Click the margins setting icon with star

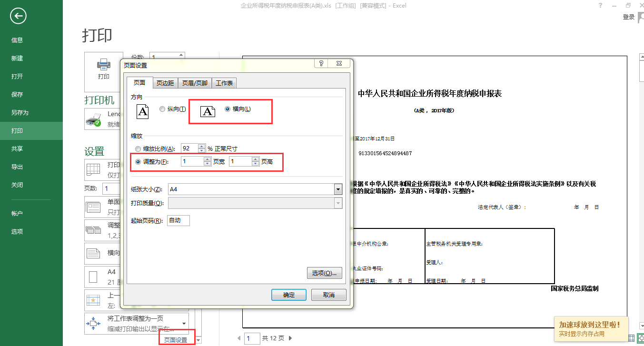(x=93, y=300)
